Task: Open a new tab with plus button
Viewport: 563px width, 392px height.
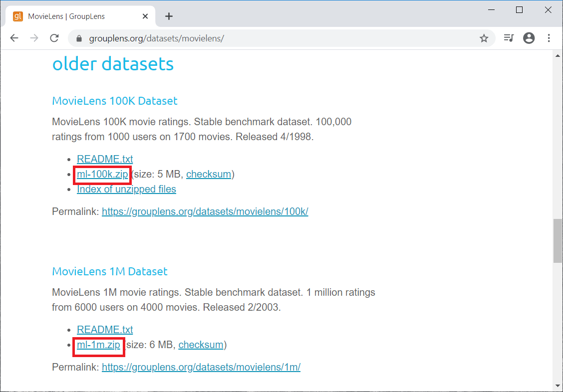Action: click(x=169, y=16)
